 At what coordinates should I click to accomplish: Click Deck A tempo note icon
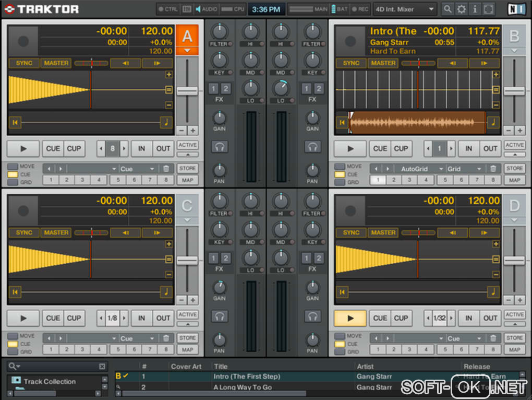pyautogui.click(x=166, y=122)
